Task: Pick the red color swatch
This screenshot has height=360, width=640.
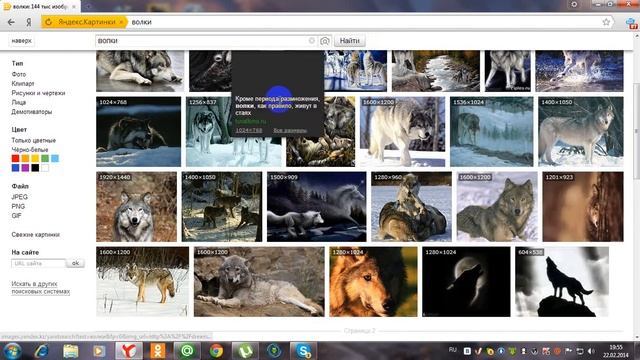Action: click(x=16, y=158)
